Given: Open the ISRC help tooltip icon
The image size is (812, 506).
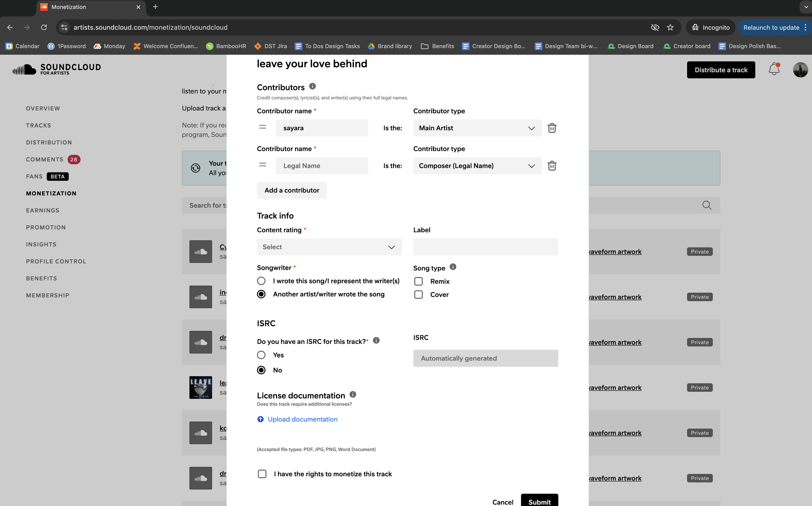Looking at the screenshot, I should coord(376,340).
